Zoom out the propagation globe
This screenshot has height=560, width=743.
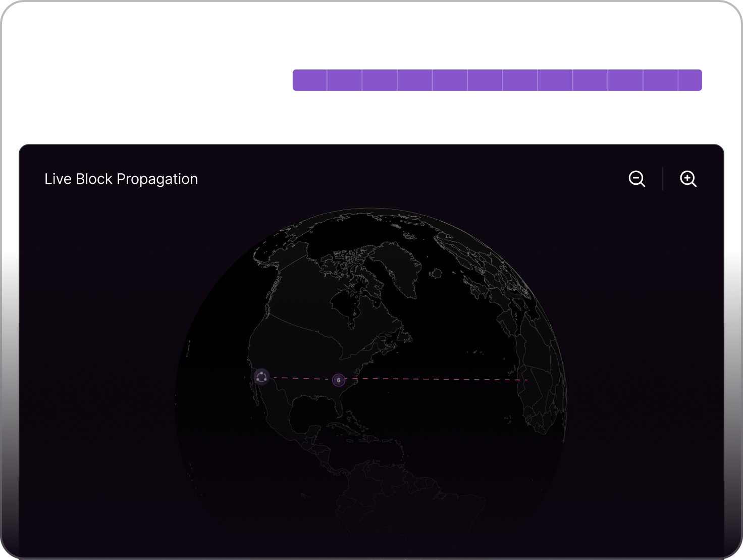pyautogui.click(x=637, y=179)
